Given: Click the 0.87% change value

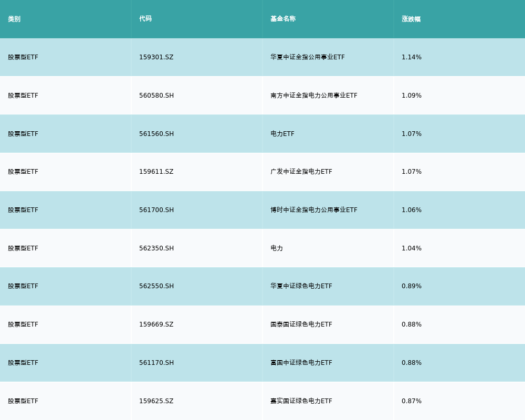Looking at the screenshot, I should 412,401.
